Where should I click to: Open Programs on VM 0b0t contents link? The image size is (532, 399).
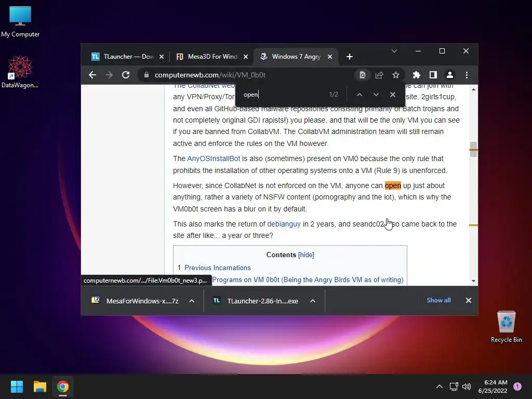pyautogui.click(x=308, y=280)
